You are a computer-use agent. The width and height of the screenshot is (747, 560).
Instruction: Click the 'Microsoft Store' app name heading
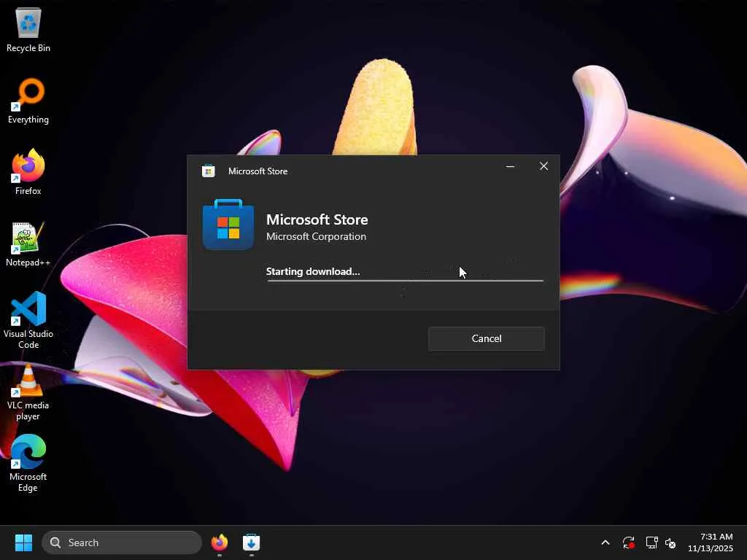pyautogui.click(x=317, y=219)
